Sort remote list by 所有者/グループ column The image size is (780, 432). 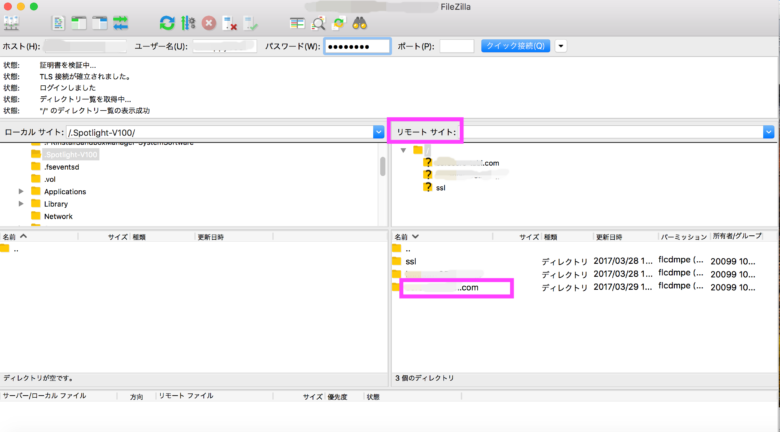737,236
